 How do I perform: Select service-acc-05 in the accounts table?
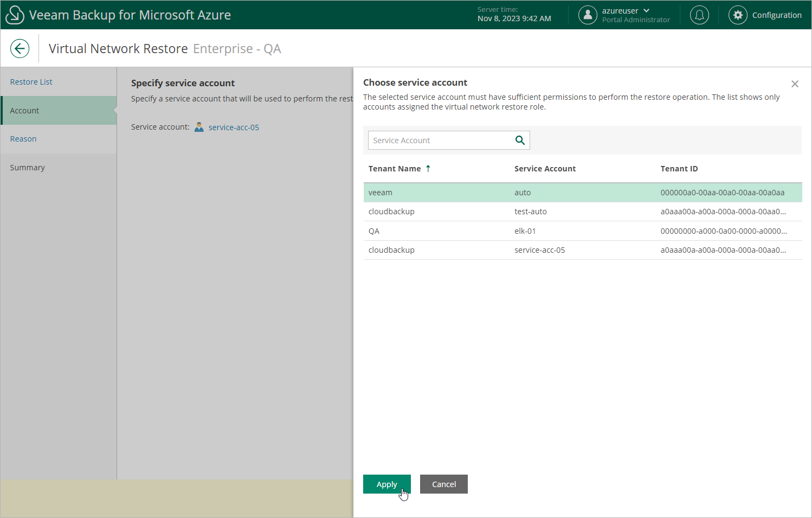tap(540, 250)
